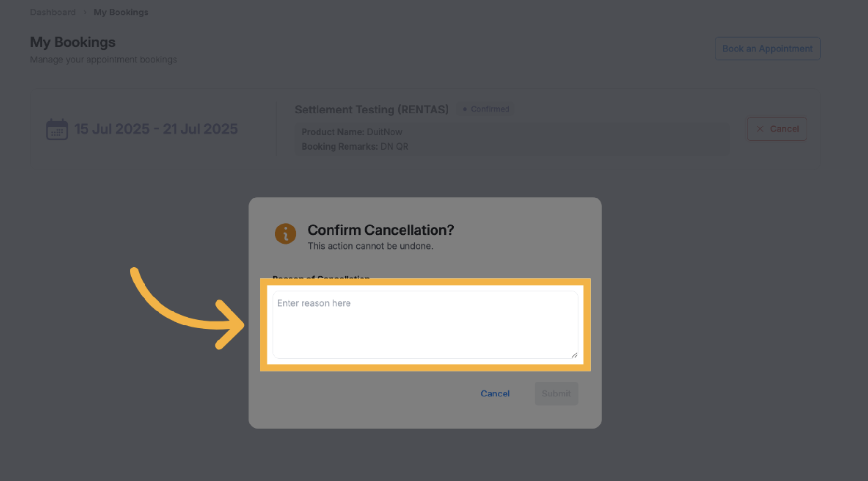Click the X icon on the red Cancel button
This screenshot has height=481, width=868.
[x=760, y=129]
